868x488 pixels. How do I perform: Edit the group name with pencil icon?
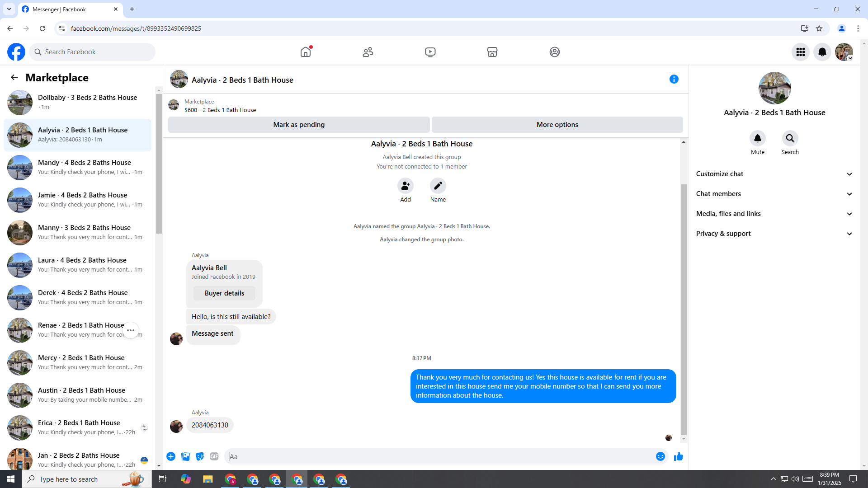(x=438, y=186)
